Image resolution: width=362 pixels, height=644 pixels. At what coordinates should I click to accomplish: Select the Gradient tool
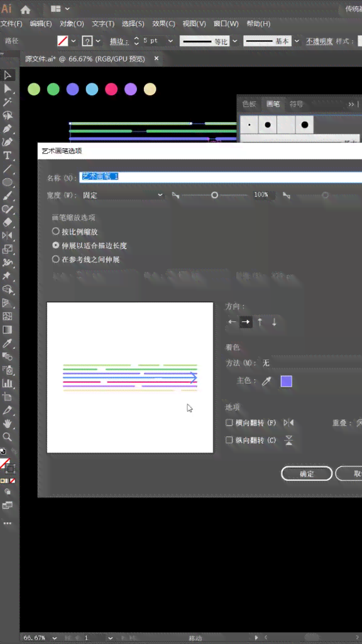[8, 330]
